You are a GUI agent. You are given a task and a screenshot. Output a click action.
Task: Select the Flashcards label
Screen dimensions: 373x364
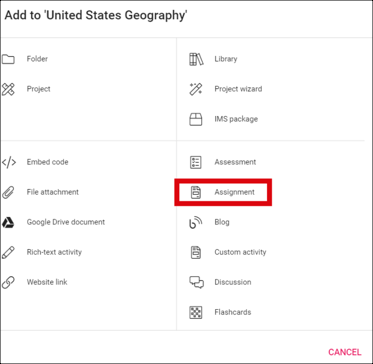tap(233, 312)
